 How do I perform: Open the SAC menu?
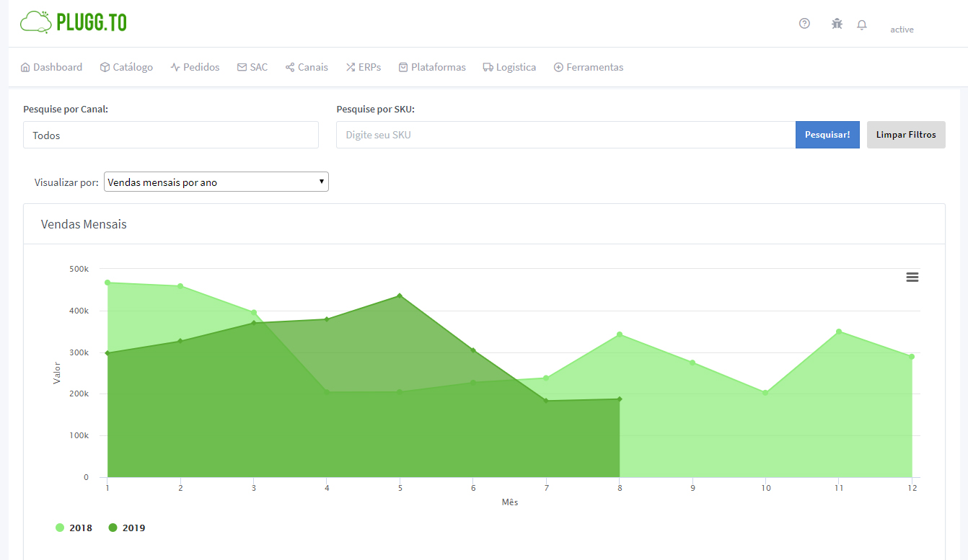point(252,67)
